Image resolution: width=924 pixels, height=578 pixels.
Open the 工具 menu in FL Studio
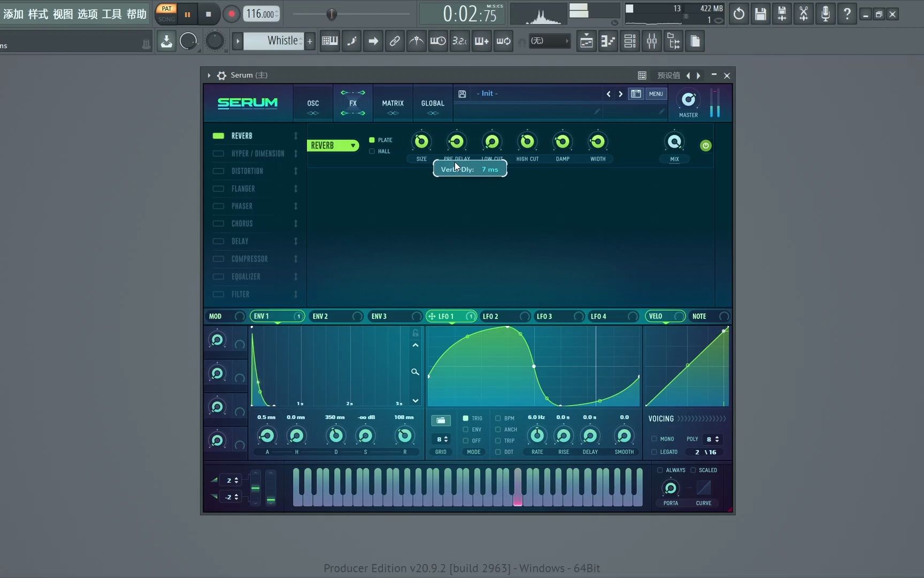coord(112,14)
